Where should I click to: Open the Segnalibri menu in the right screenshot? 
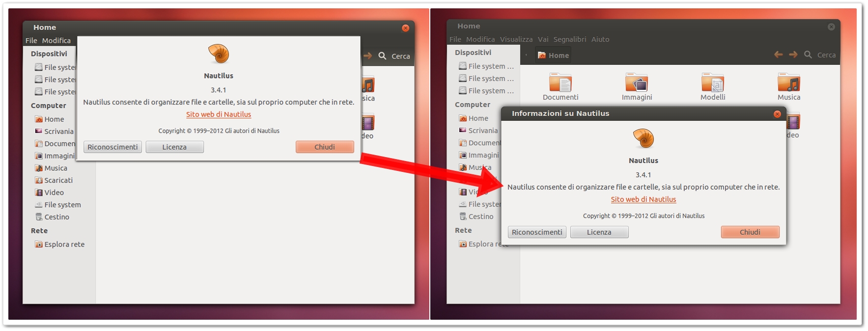(570, 39)
